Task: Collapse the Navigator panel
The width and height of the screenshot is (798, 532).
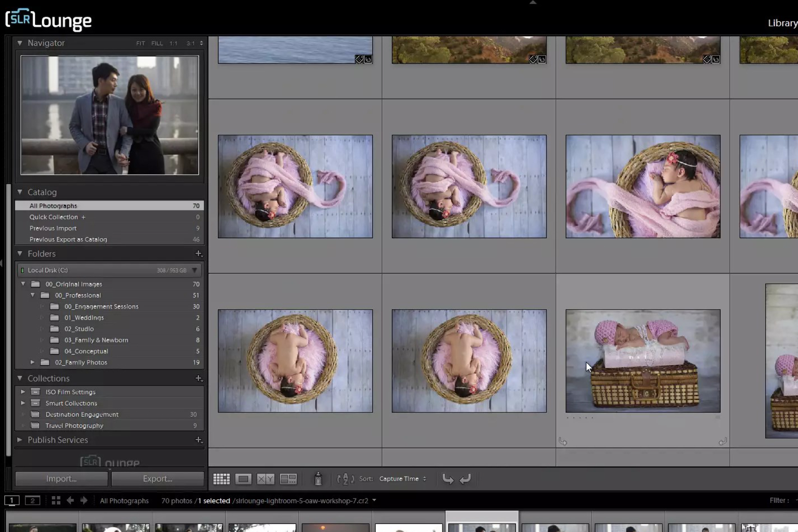Action: [20, 43]
